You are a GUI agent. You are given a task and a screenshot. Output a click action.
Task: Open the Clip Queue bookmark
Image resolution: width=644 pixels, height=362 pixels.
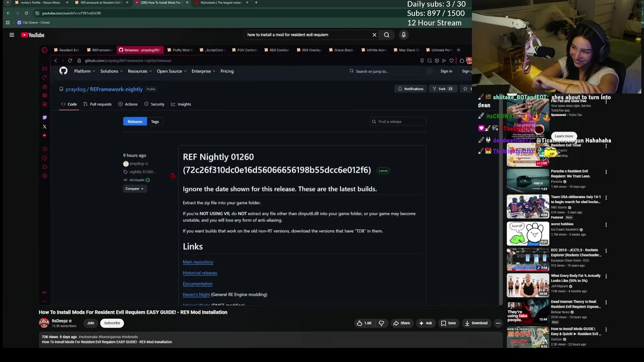(x=33, y=23)
